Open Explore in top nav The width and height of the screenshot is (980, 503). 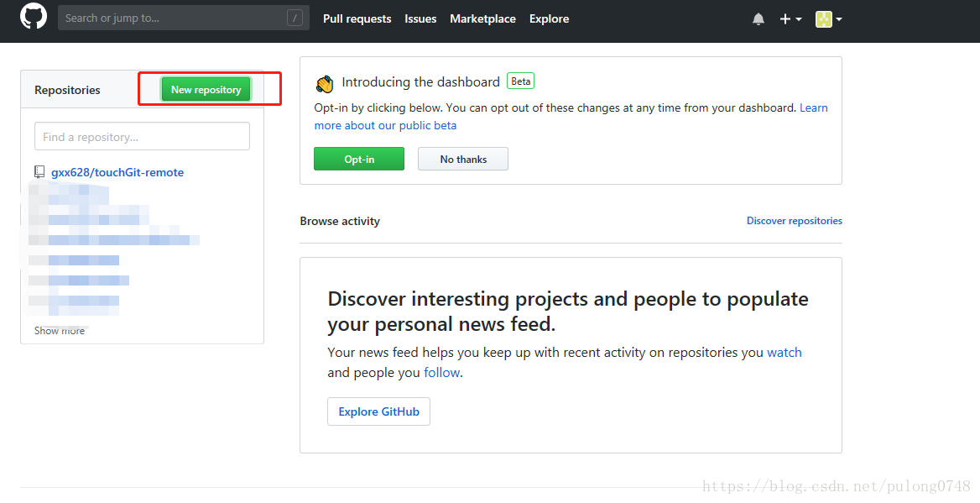[549, 18]
